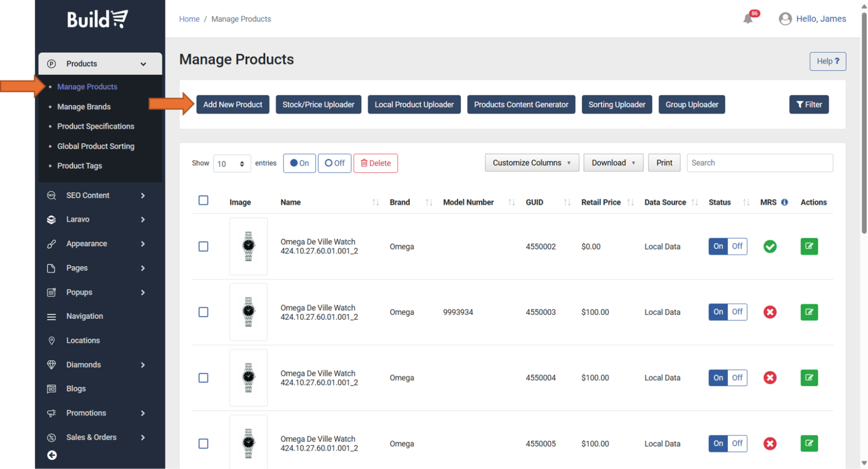This screenshot has height=469, width=868.
Task: Click the Home breadcrumb link
Action: 189,19
